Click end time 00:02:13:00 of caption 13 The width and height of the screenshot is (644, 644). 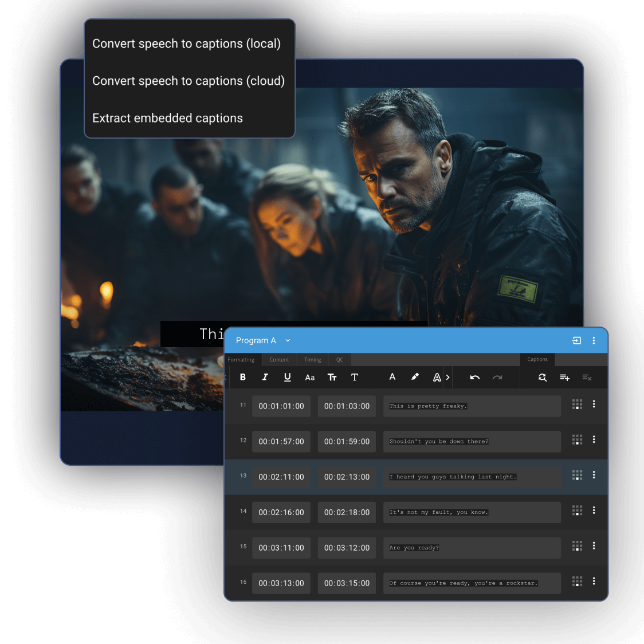click(x=347, y=477)
